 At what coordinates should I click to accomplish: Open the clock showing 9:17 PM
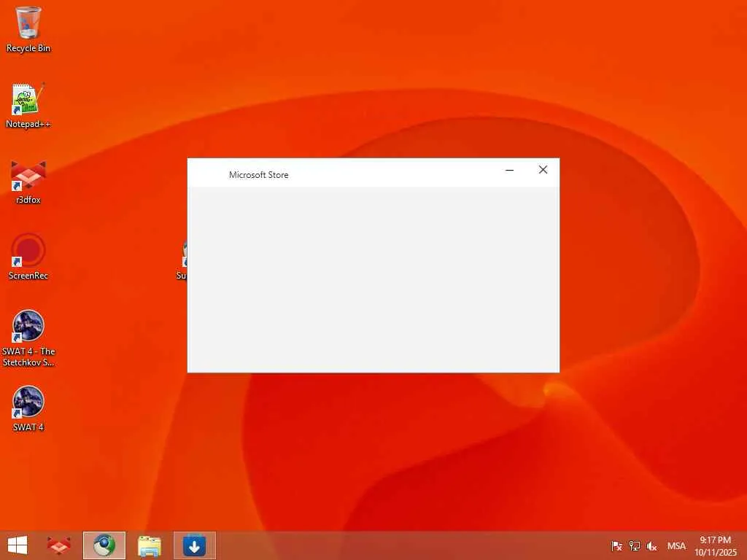(x=715, y=545)
